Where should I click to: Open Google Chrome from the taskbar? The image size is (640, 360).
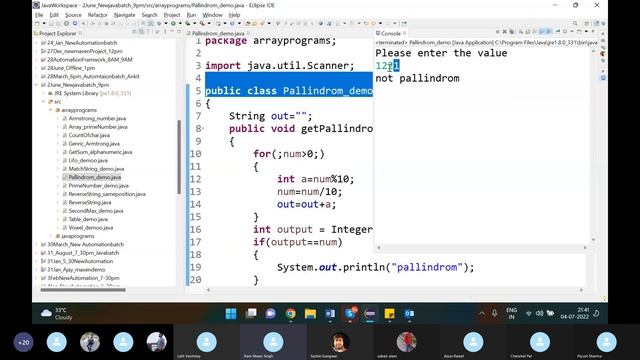291,313
